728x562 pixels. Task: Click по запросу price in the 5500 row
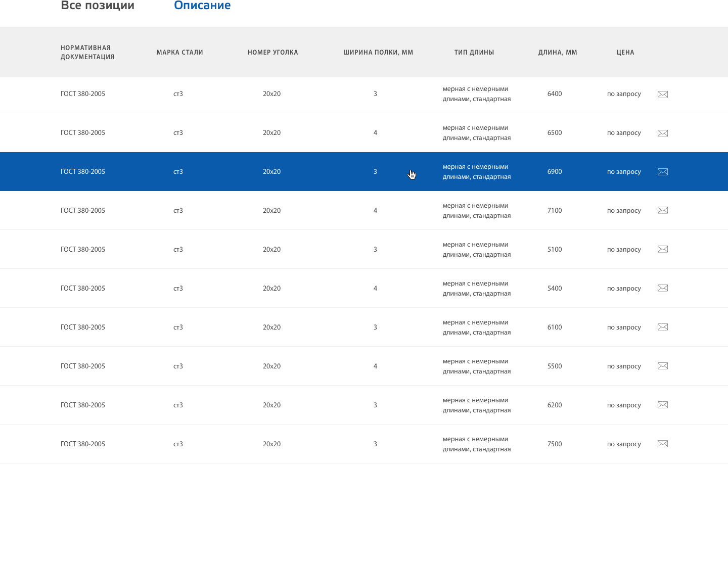(624, 366)
